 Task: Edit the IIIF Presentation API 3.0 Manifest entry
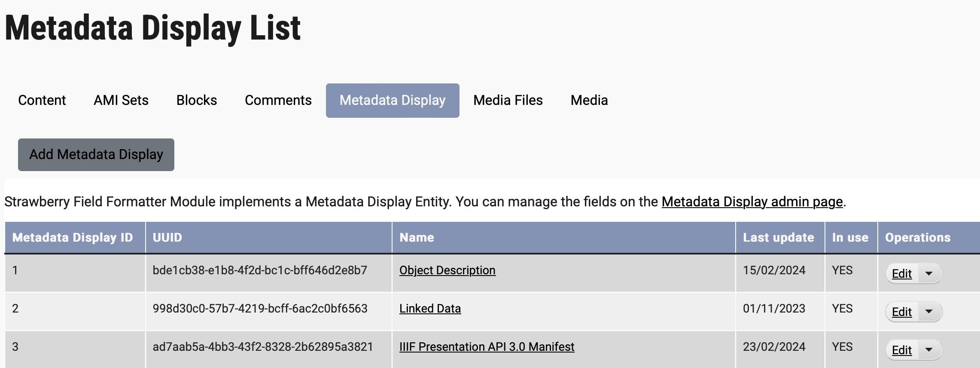coord(901,350)
